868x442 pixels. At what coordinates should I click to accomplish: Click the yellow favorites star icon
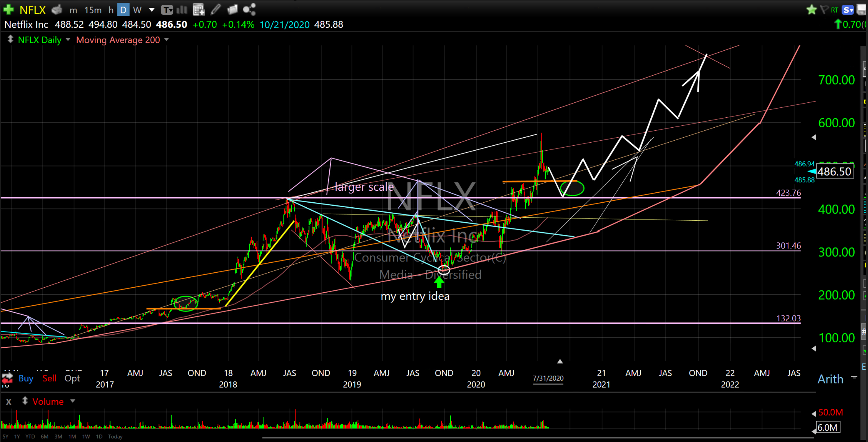(x=811, y=10)
